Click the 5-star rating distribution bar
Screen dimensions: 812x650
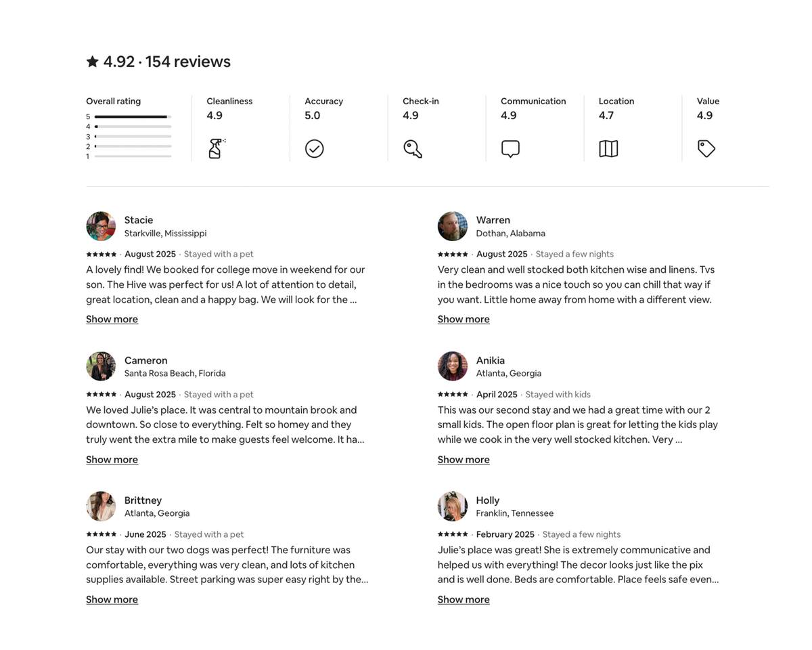click(133, 116)
